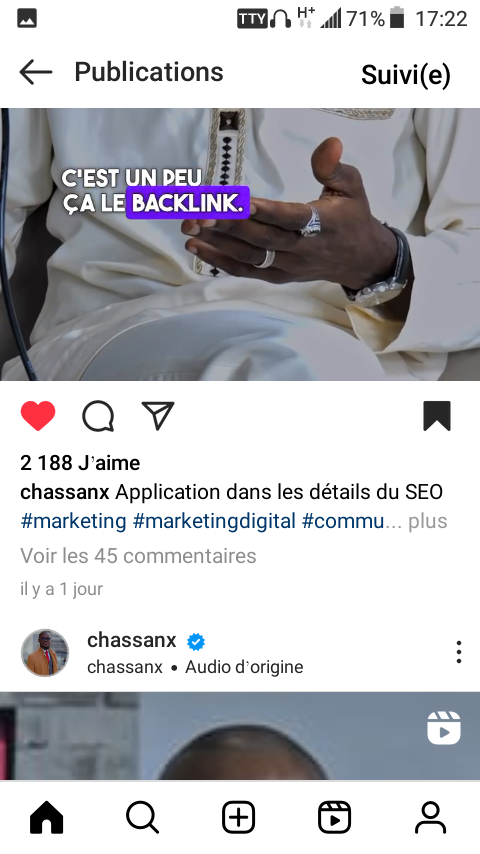The width and height of the screenshot is (480, 854).
Task: Unlike the post with the red heart
Action: click(38, 416)
